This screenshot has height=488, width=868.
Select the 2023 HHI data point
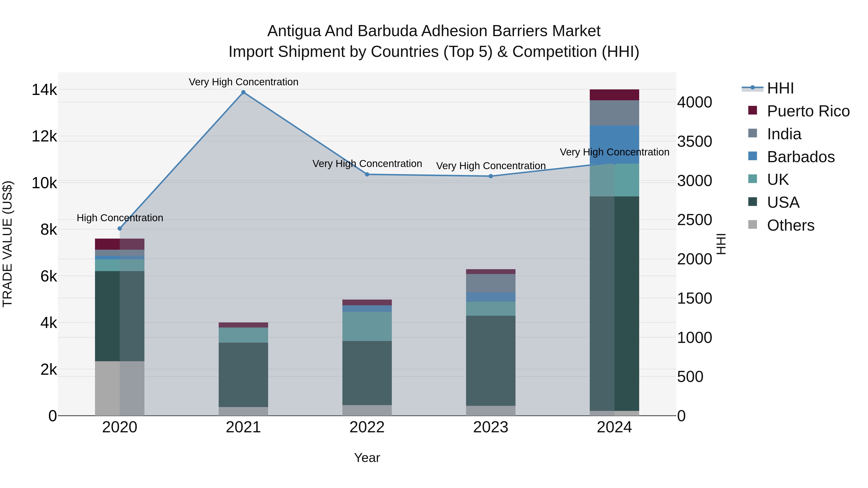click(x=491, y=176)
